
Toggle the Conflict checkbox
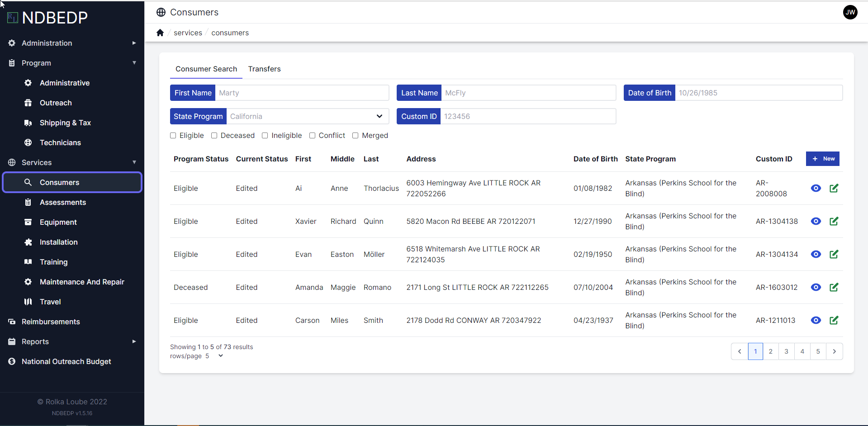[x=312, y=135]
